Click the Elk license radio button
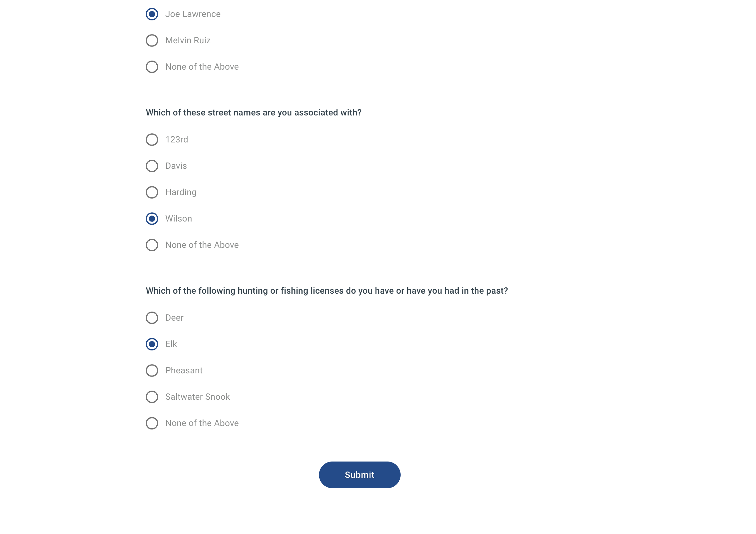The width and height of the screenshot is (756, 534). tap(152, 344)
